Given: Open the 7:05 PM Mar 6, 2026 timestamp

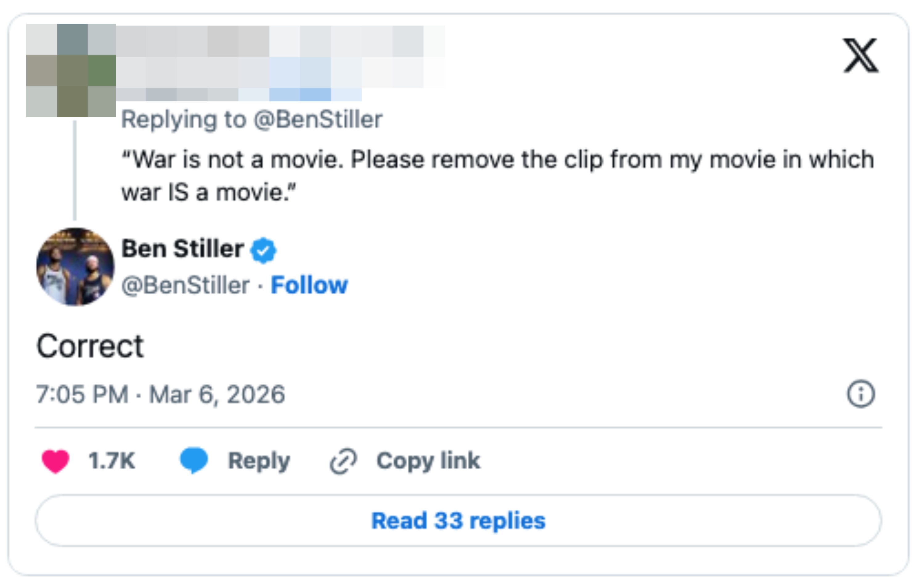Looking at the screenshot, I should [x=161, y=394].
